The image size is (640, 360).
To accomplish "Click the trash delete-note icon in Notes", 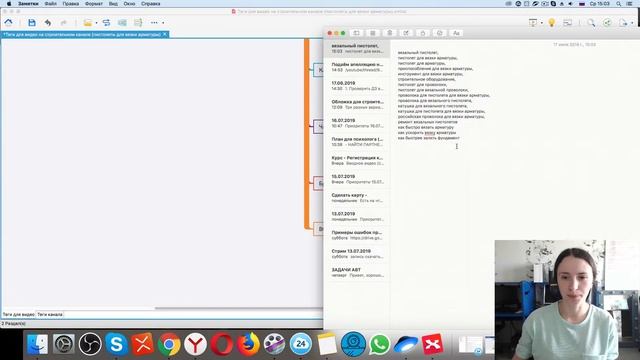I will point(389,33).
